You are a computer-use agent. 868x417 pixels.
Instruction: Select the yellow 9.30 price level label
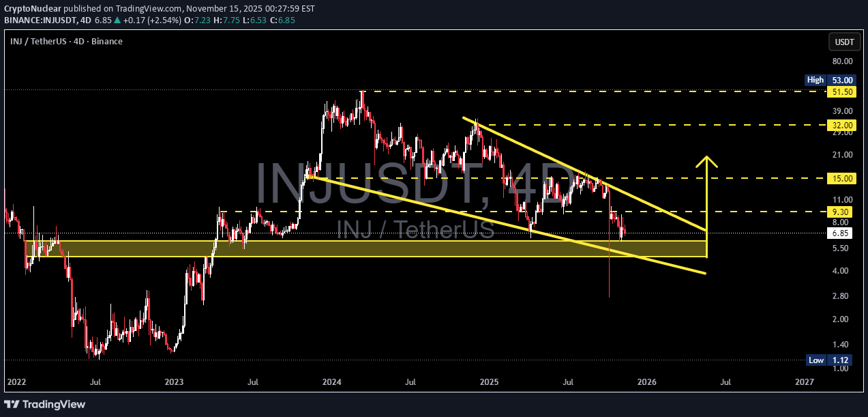pos(840,212)
